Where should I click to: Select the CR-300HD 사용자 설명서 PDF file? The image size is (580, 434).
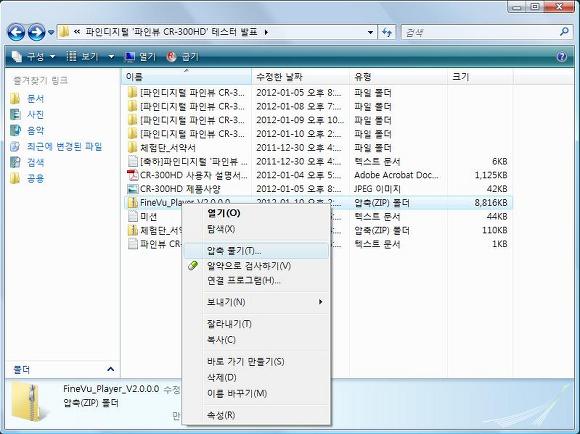(188, 175)
